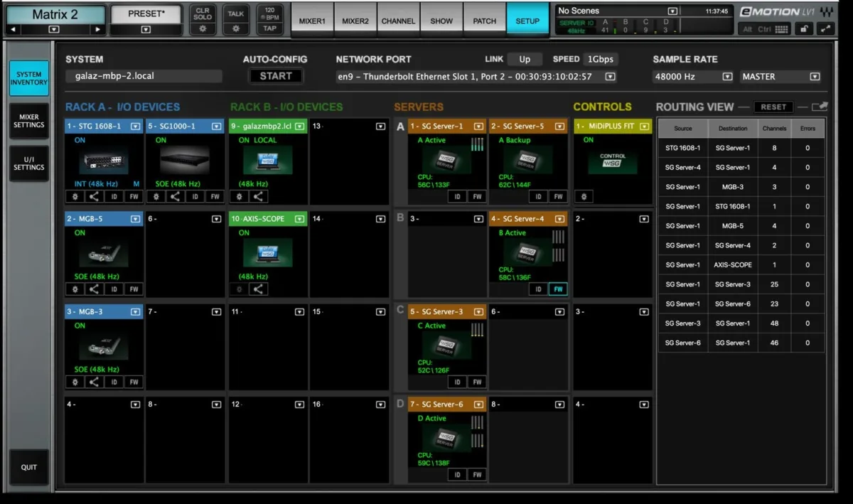Toggle ID on MGB-5 device
Image resolution: width=853 pixels, height=504 pixels.
pos(114,289)
